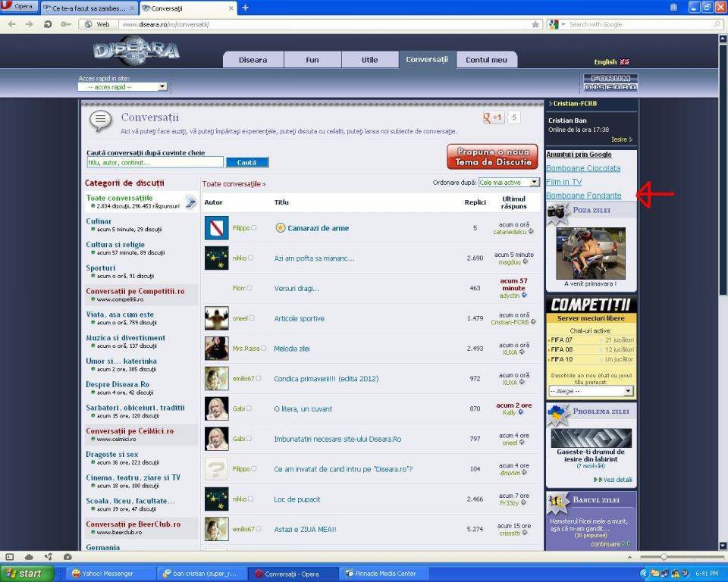Click the URL address bar
This screenshot has width=728, height=582.
click(325, 24)
